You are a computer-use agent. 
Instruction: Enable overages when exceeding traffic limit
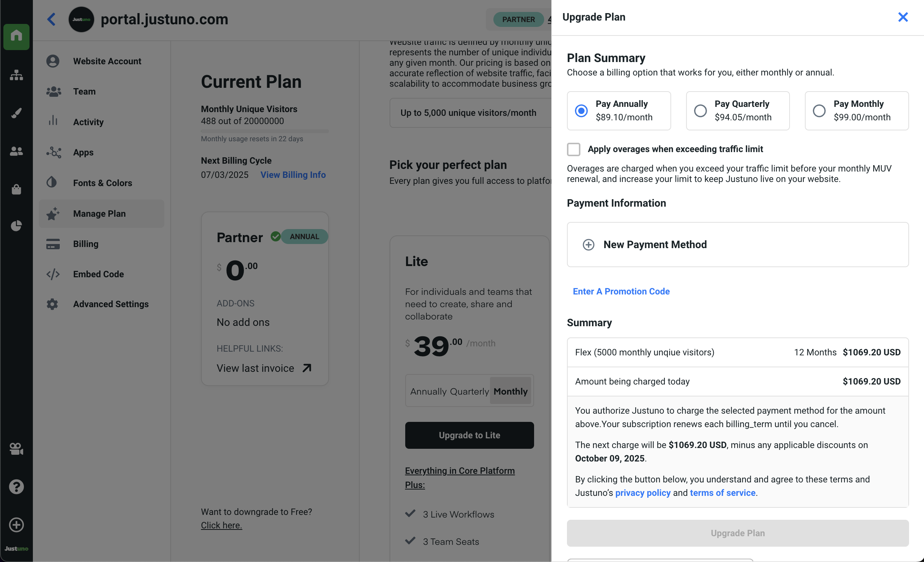tap(573, 149)
